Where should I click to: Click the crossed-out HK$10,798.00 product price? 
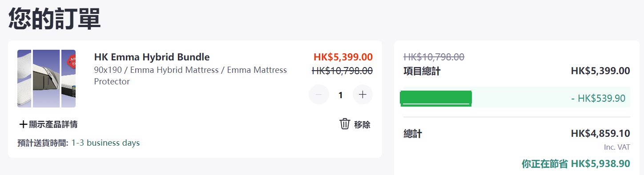pyautogui.click(x=342, y=70)
